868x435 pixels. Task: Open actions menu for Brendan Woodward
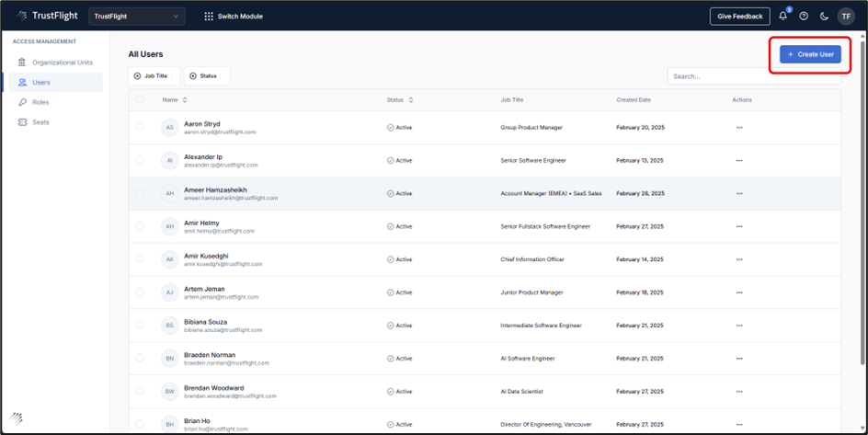coord(739,391)
